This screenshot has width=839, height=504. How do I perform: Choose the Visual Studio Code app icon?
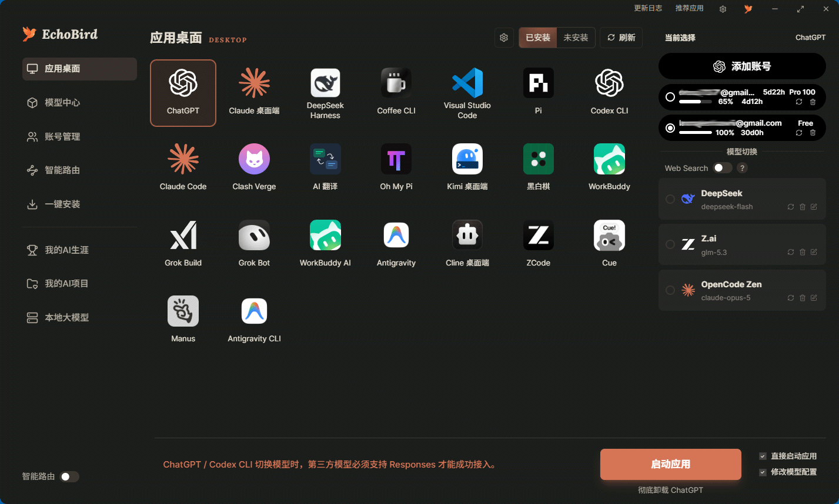click(x=467, y=83)
